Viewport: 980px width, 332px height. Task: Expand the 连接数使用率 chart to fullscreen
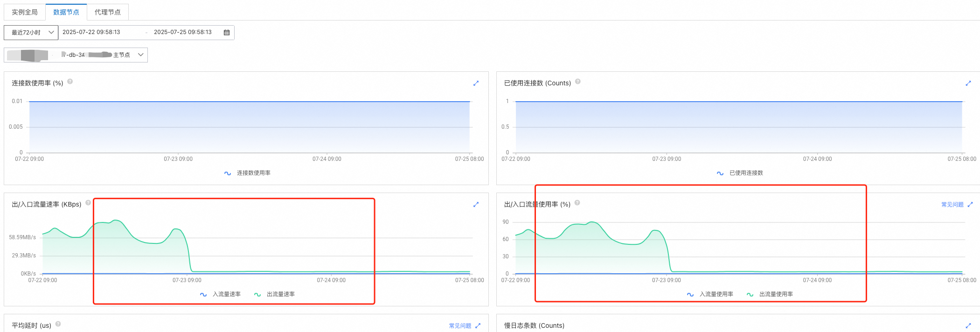[476, 83]
